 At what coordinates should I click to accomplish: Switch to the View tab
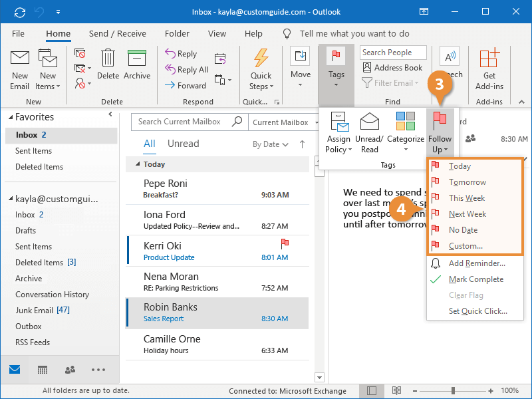click(x=217, y=34)
